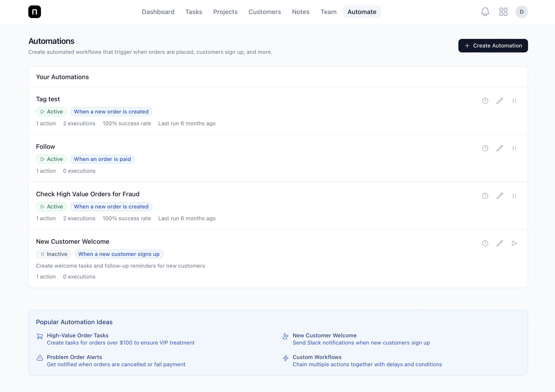Click the 'When a new customer signs up' tag
The image size is (555, 392).
click(119, 254)
